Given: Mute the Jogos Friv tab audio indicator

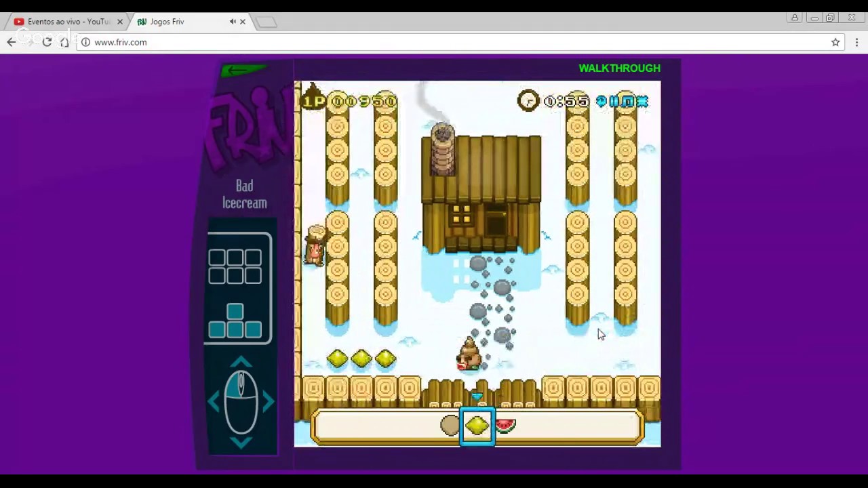Looking at the screenshot, I should 233,22.
